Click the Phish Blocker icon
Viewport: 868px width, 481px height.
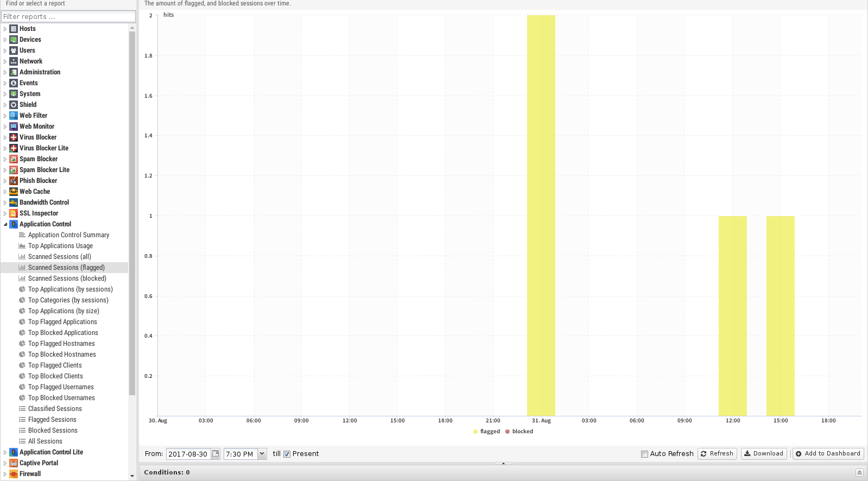click(x=14, y=181)
